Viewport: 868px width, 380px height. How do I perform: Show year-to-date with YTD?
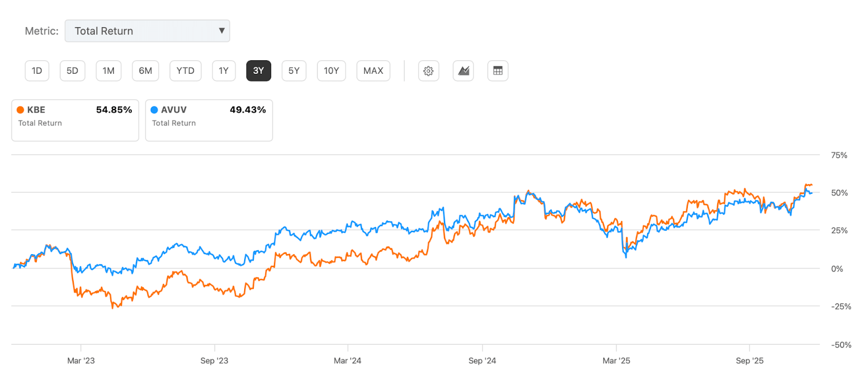tap(185, 71)
